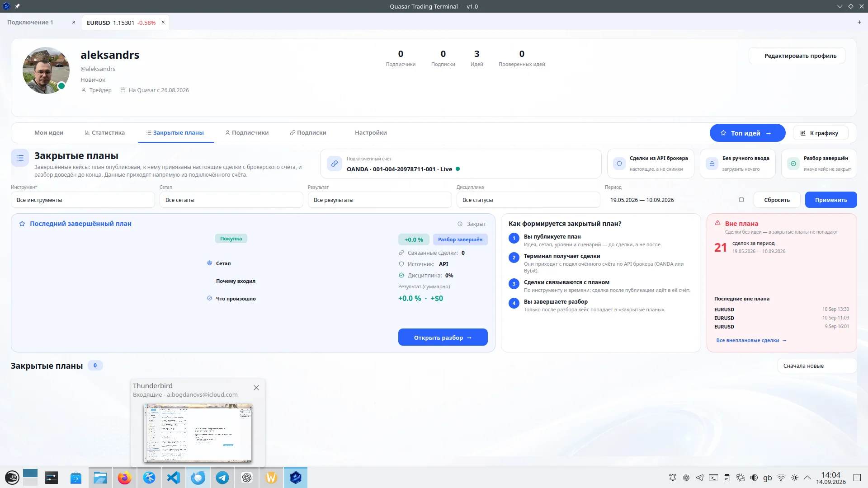Open the Инструмент dropdown showing Все инструменты
The height and width of the screenshot is (488, 868).
(x=83, y=200)
